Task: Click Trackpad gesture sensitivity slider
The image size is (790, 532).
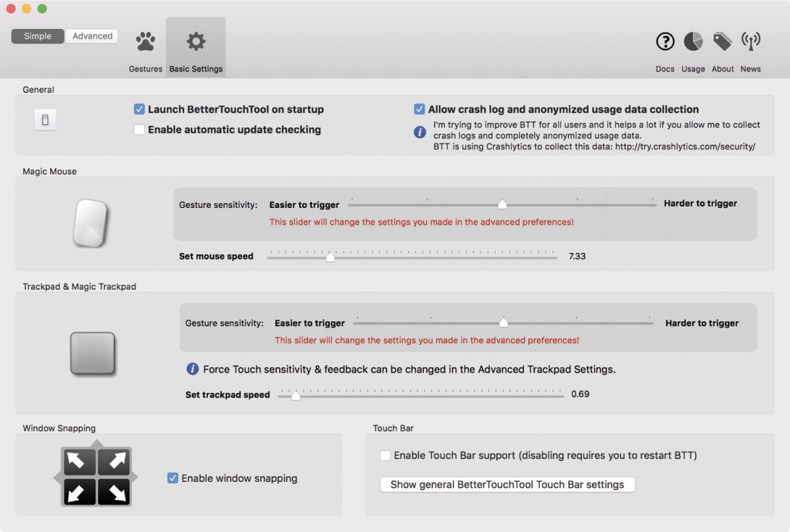Action: (504, 323)
